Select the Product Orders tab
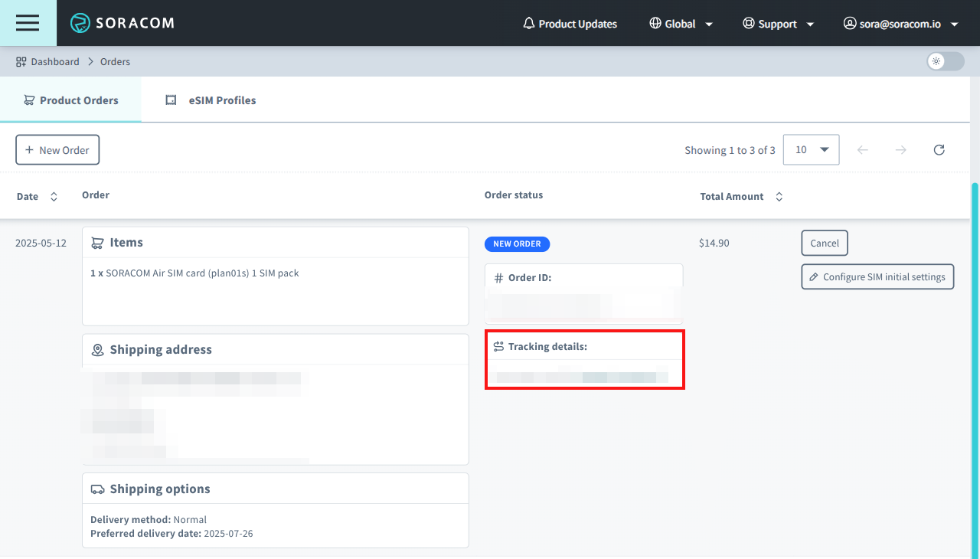This screenshot has height=559, width=980. click(x=70, y=100)
